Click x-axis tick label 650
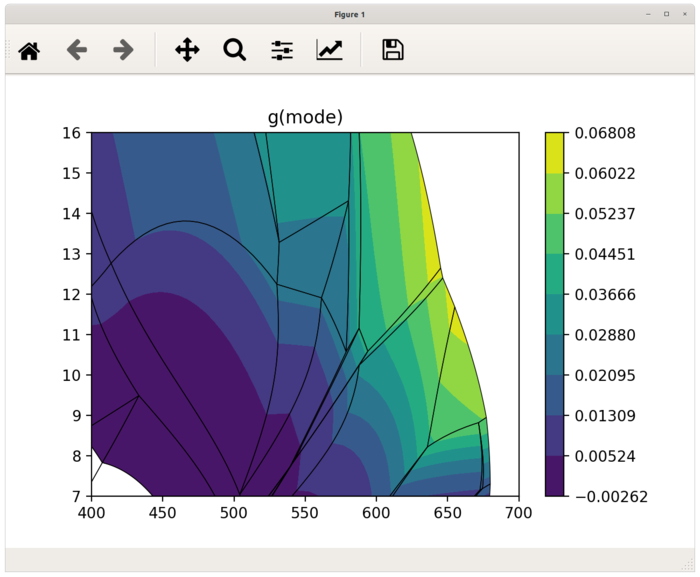The height and width of the screenshot is (577, 700). (x=447, y=513)
